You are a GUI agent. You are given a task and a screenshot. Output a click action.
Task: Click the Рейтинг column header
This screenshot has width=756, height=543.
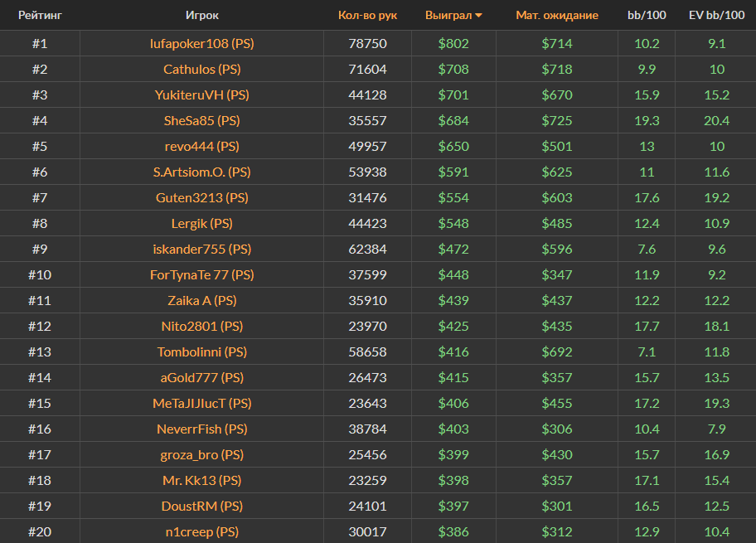coord(40,15)
